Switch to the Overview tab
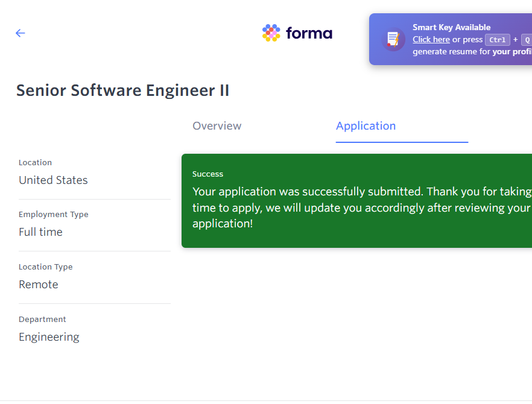 217,126
